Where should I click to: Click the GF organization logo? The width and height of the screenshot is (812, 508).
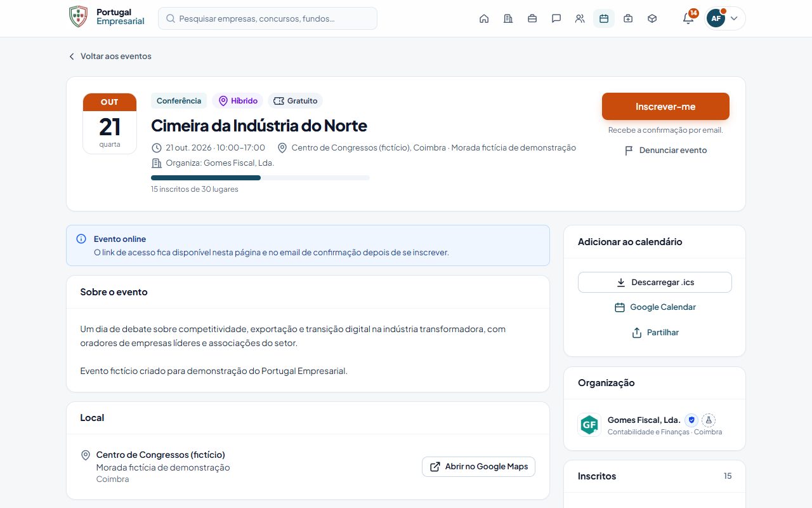pyautogui.click(x=589, y=425)
